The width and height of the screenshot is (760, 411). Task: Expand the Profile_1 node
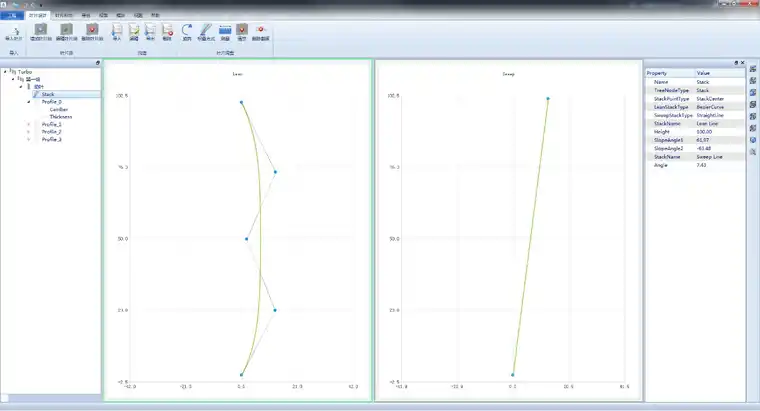coord(29,125)
